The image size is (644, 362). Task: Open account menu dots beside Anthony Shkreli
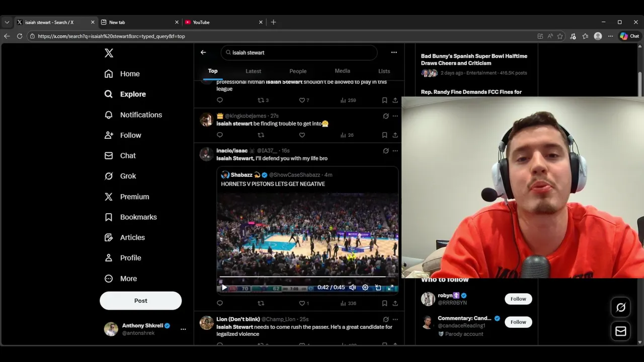tap(183, 329)
